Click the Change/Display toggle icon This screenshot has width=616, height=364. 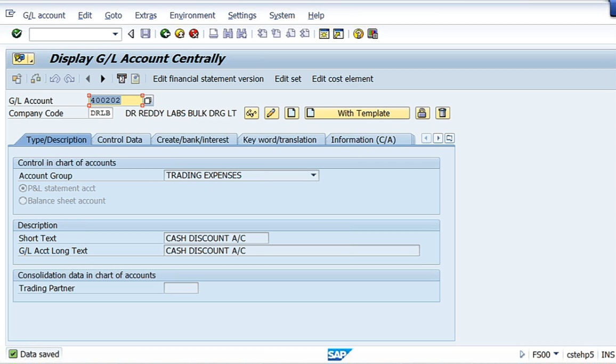tap(36, 79)
